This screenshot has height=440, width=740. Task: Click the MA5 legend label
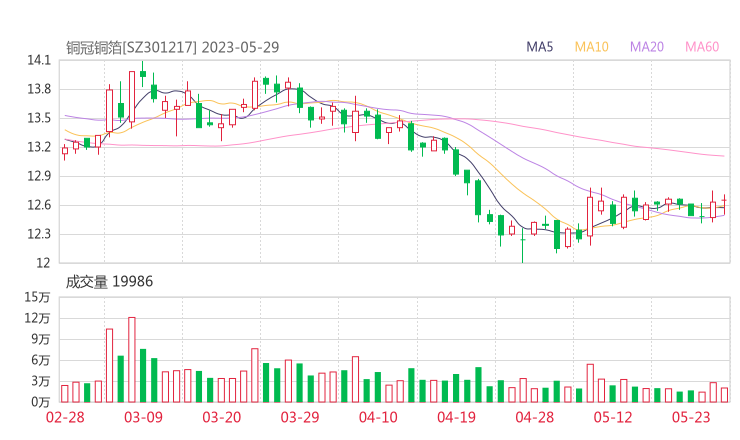click(539, 47)
